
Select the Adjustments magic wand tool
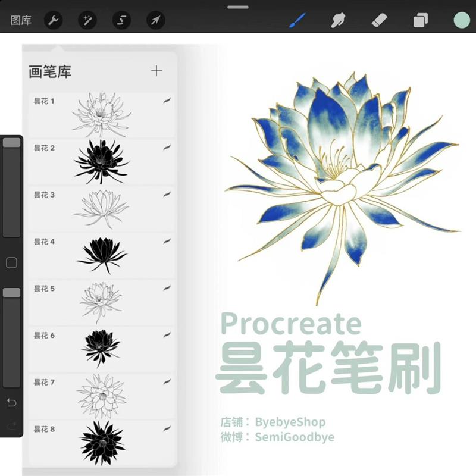(87, 19)
